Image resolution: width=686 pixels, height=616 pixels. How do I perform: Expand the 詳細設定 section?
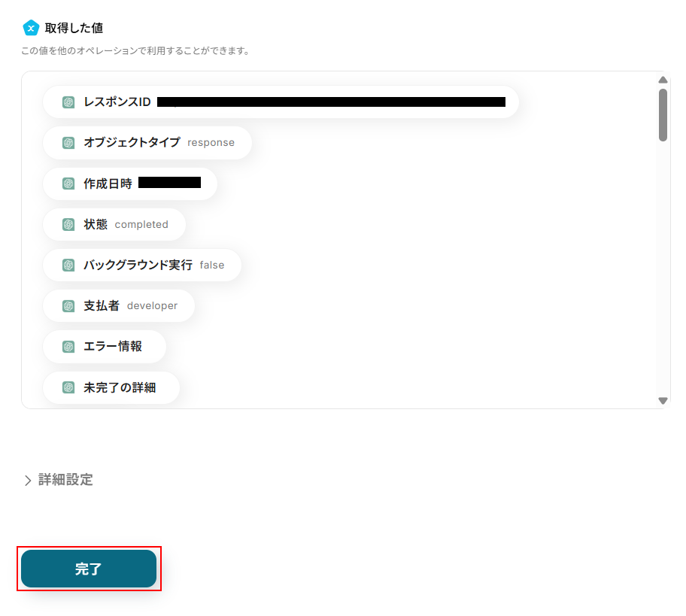coord(59,480)
